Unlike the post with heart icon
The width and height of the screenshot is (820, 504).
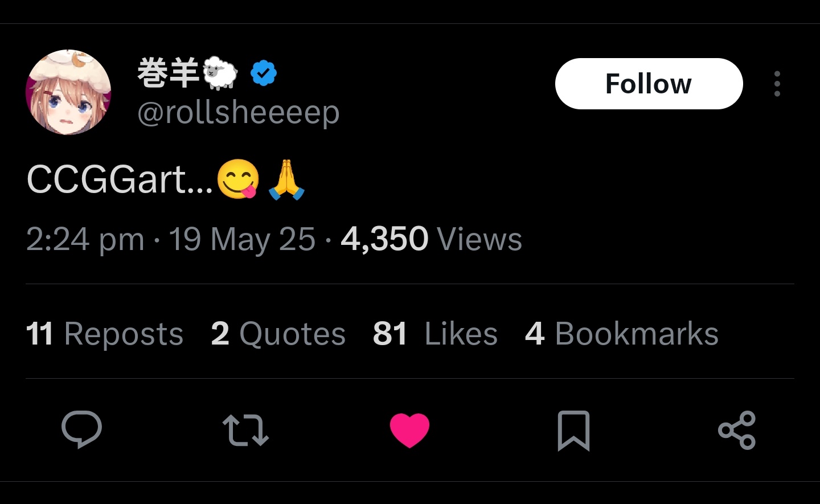point(409,430)
